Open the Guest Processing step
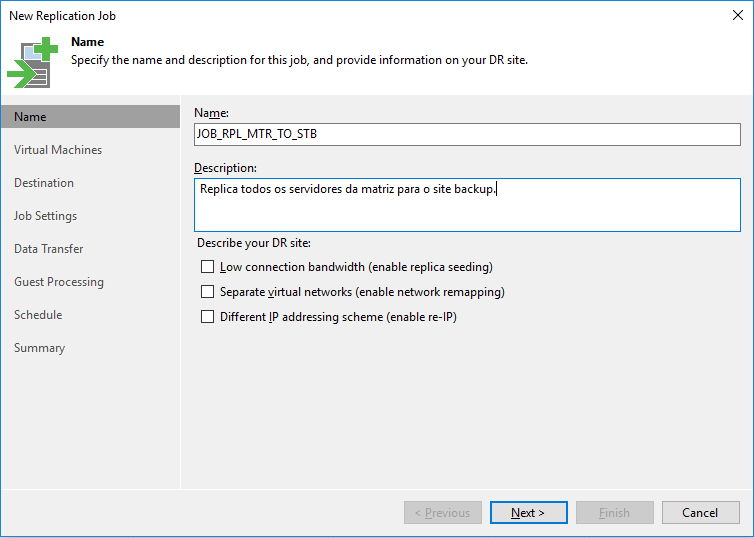The width and height of the screenshot is (754, 538). click(59, 282)
